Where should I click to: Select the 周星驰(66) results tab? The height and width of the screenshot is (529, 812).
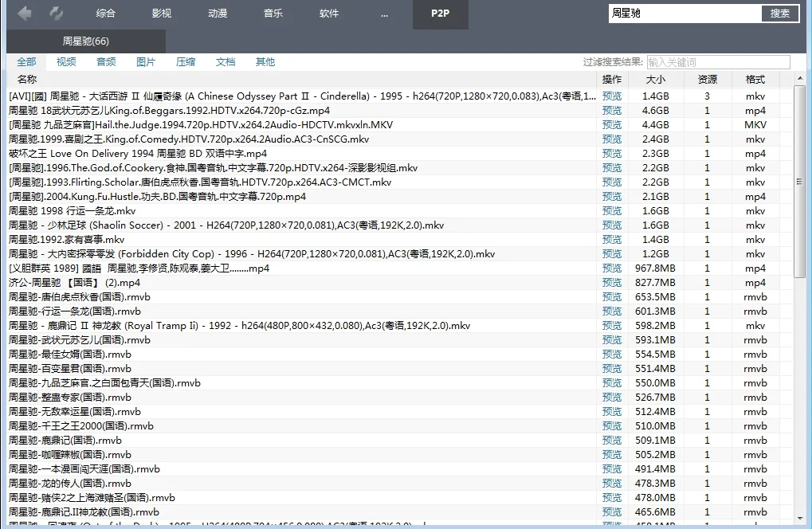[x=84, y=41]
